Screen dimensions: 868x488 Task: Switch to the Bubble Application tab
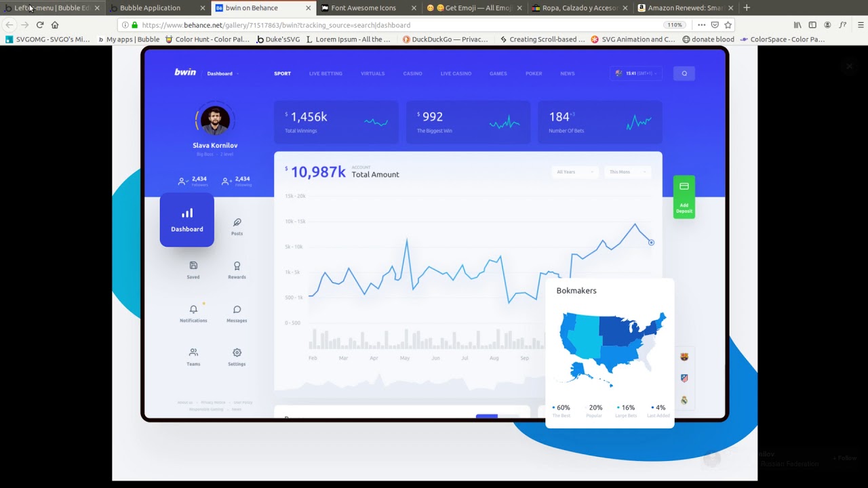[x=157, y=8]
